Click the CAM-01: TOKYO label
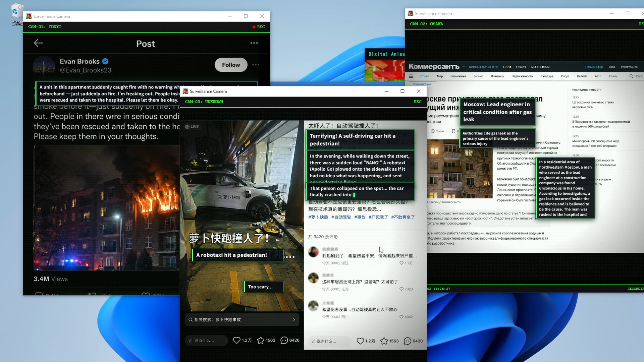 (45, 26)
